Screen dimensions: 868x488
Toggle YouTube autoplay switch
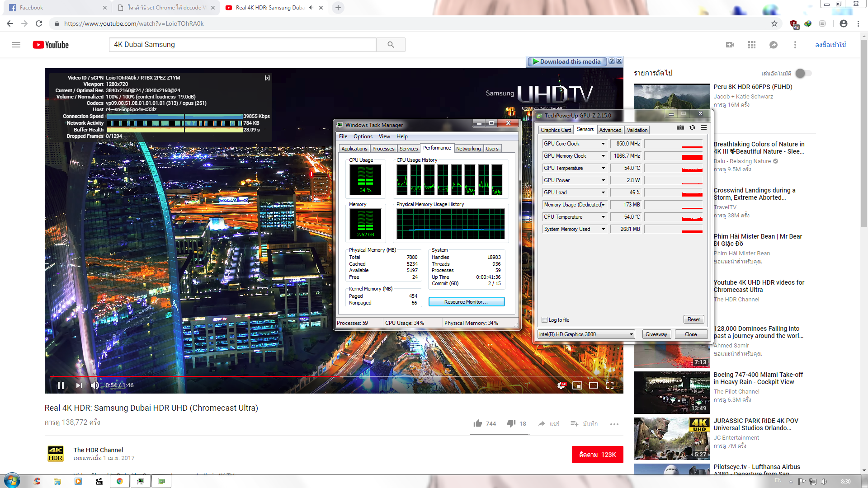(x=803, y=73)
